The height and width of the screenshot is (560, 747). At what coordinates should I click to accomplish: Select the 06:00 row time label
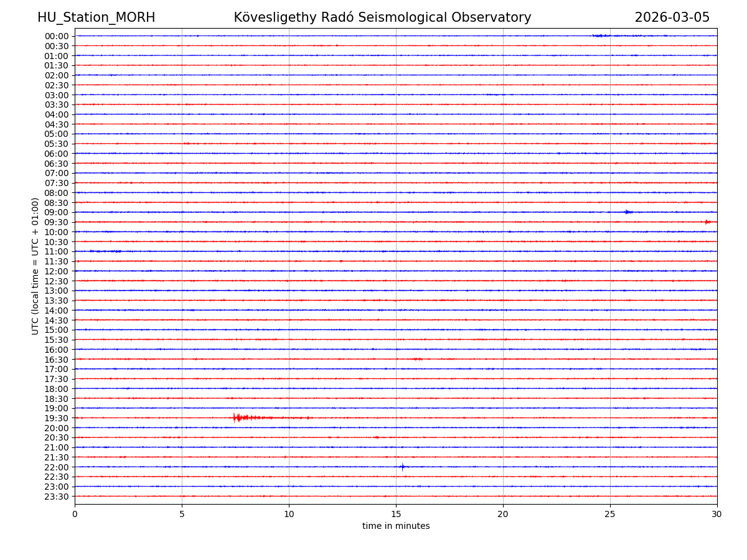[x=56, y=154]
